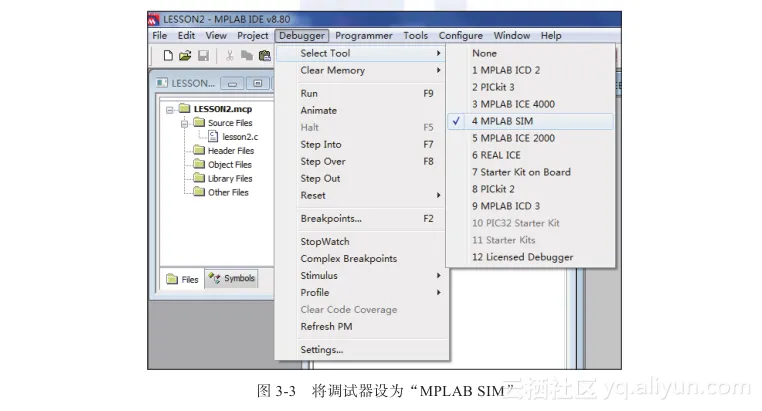Open the Configure menu
Viewport: 762px width, 411px height.
pos(461,35)
